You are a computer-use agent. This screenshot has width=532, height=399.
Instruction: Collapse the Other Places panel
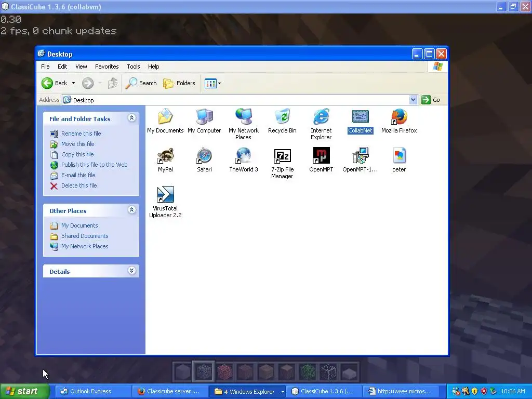click(131, 210)
